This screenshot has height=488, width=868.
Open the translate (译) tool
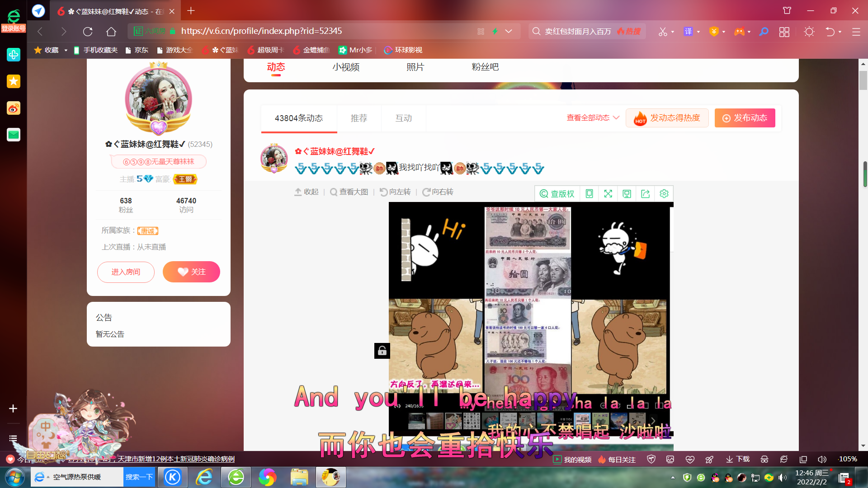click(x=688, y=31)
